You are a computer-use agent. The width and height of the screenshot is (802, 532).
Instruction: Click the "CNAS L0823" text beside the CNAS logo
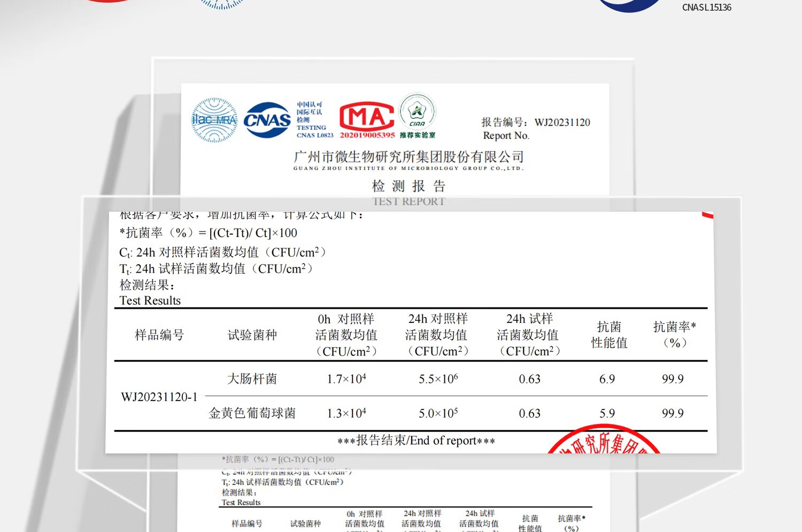coord(315,135)
